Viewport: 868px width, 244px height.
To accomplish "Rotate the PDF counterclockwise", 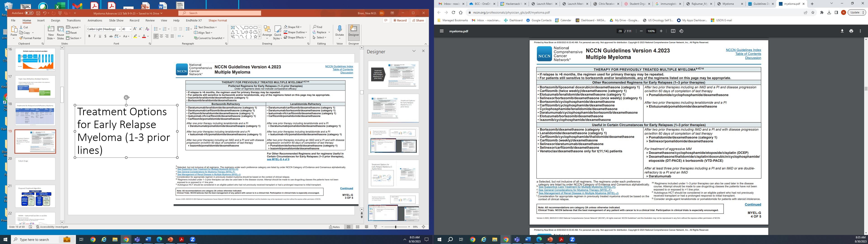I will (681, 31).
